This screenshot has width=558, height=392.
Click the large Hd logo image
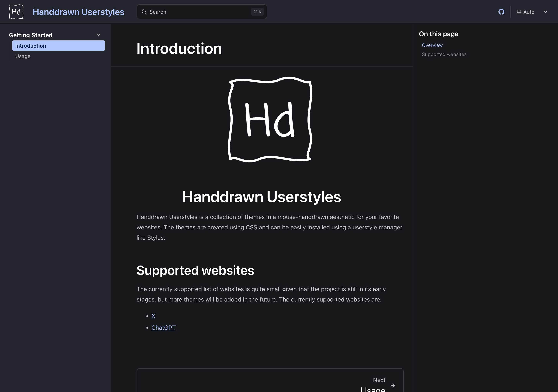click(270, 119)
